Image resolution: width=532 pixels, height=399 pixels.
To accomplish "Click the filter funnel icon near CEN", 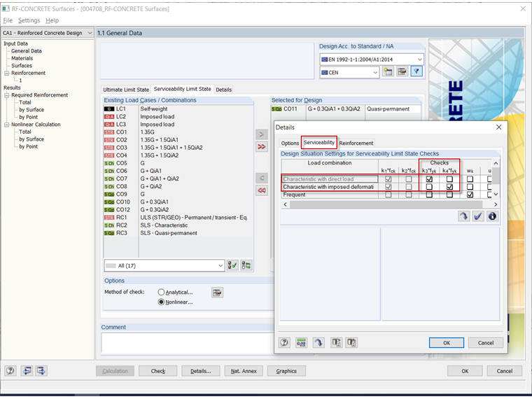I will point(416,72).
